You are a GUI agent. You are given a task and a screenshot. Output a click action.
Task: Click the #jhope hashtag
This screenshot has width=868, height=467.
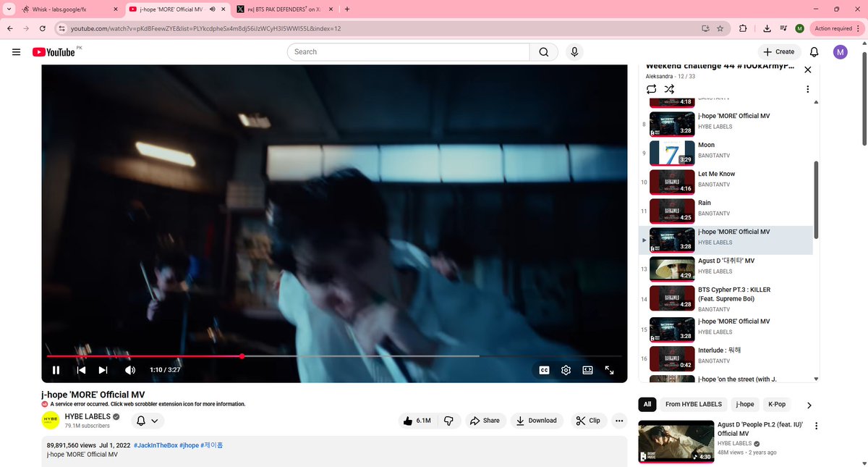pyautogui.click(x=189, y=445)
